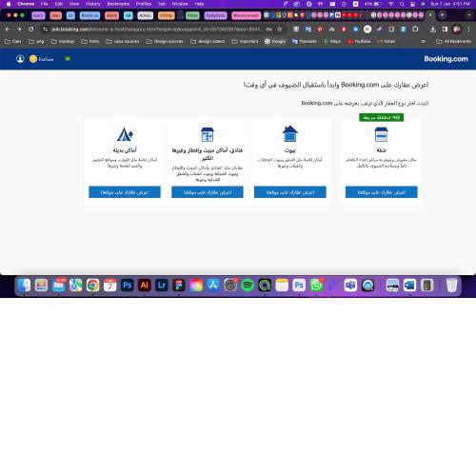Expand the 'Hotel' tab group
This screenshot has height=476, width=476.
[192, 15]
